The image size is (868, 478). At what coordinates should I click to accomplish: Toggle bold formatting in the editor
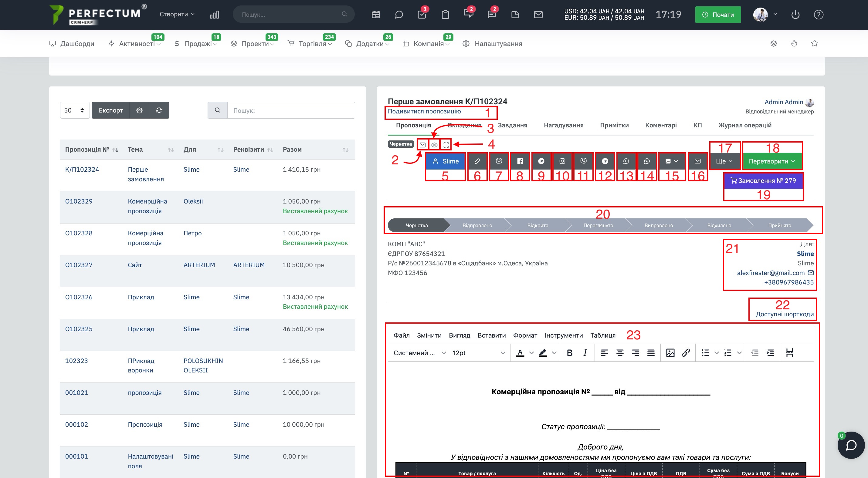(569, 353)
